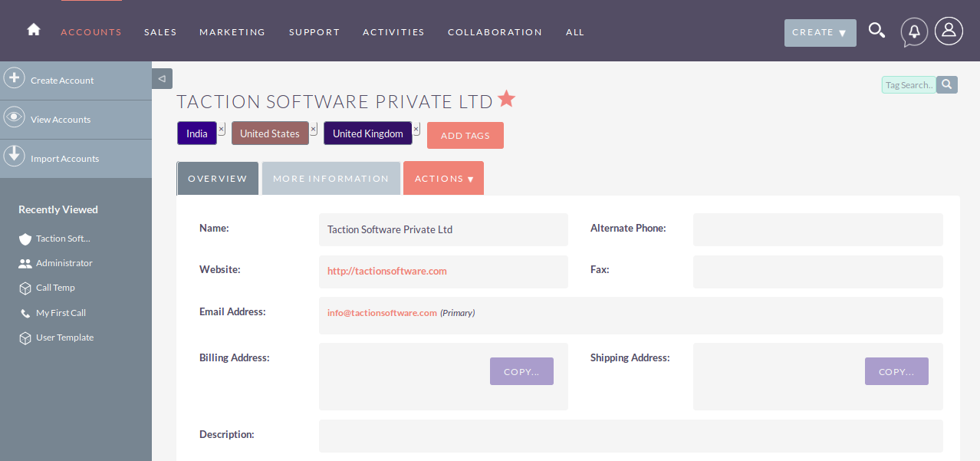Click the cube icon beside User Template
The image size is (980, 461).
point(25,338)
